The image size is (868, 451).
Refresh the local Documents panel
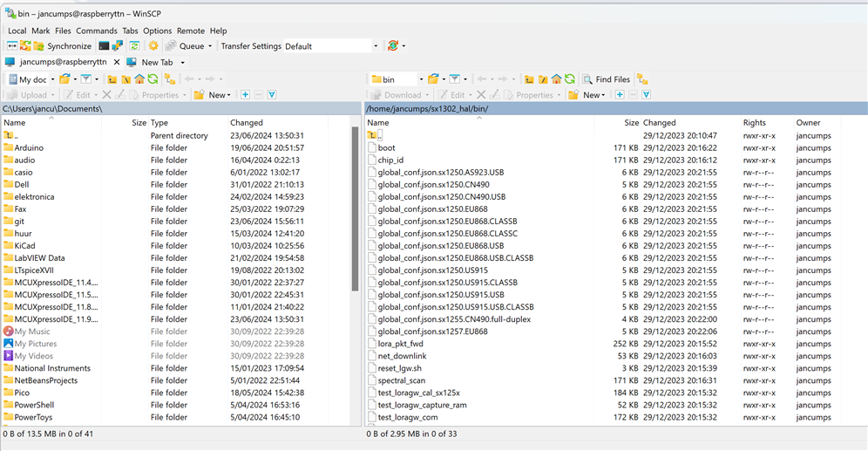pos(153,79)
